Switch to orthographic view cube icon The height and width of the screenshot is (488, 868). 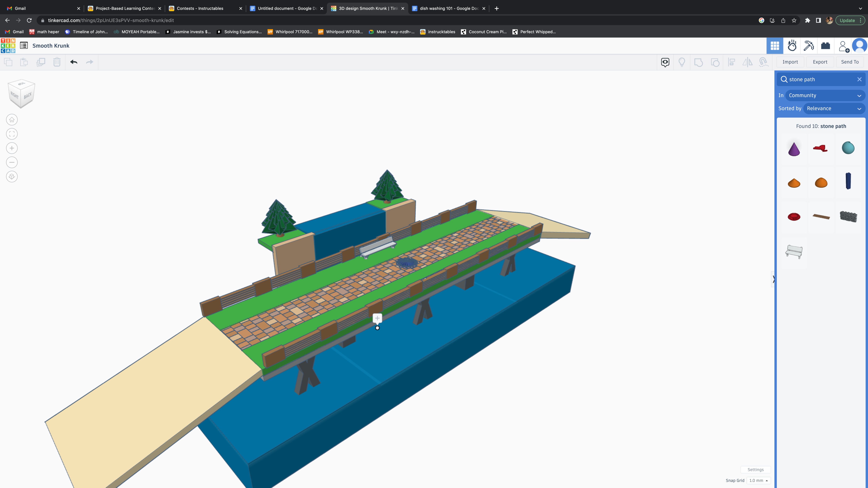[x=12, y=177]
